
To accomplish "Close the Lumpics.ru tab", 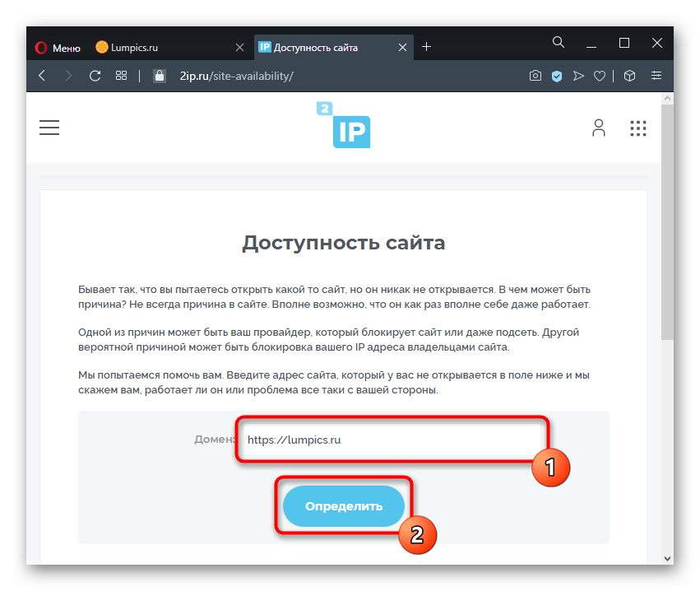I will point(239,48).
